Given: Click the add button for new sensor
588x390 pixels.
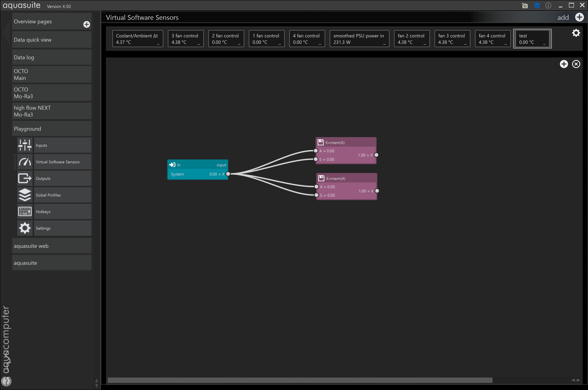Looking at the screenshot, I should click(x=579, y=17).
